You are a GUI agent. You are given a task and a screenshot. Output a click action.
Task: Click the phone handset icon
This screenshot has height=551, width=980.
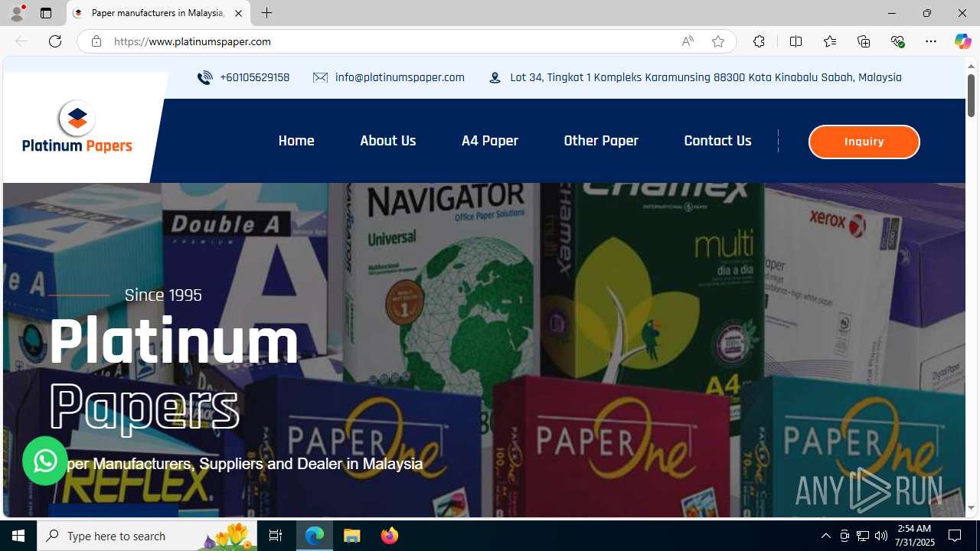[204, 77]
